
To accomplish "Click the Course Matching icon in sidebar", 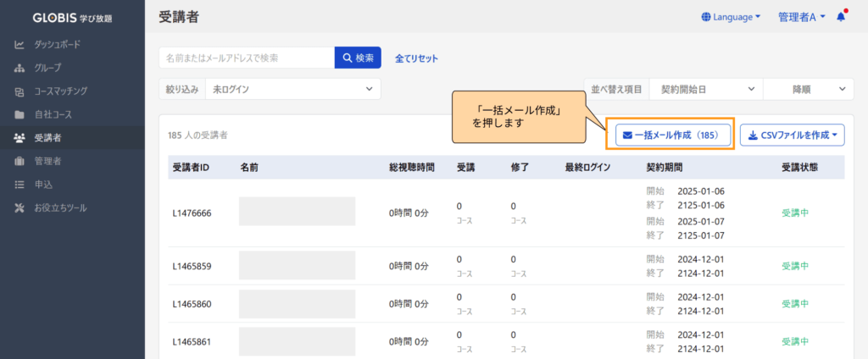I will coord(19,91).
